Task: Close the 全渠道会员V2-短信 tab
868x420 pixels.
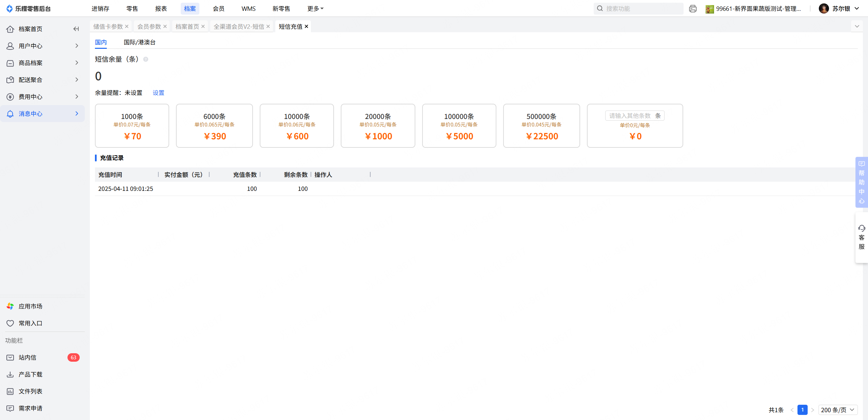Action: (x=268, y=26)
